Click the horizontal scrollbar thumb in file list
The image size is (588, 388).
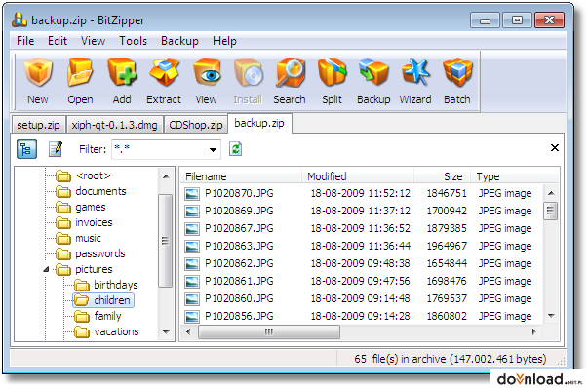(x=269, y=331)
